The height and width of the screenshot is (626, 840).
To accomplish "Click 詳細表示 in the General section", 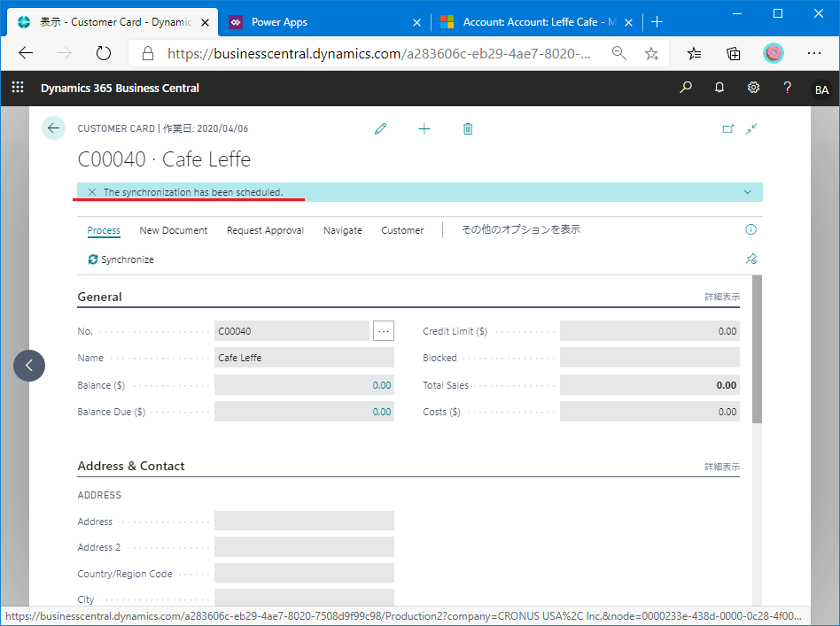I will click(x=721, y=297).
